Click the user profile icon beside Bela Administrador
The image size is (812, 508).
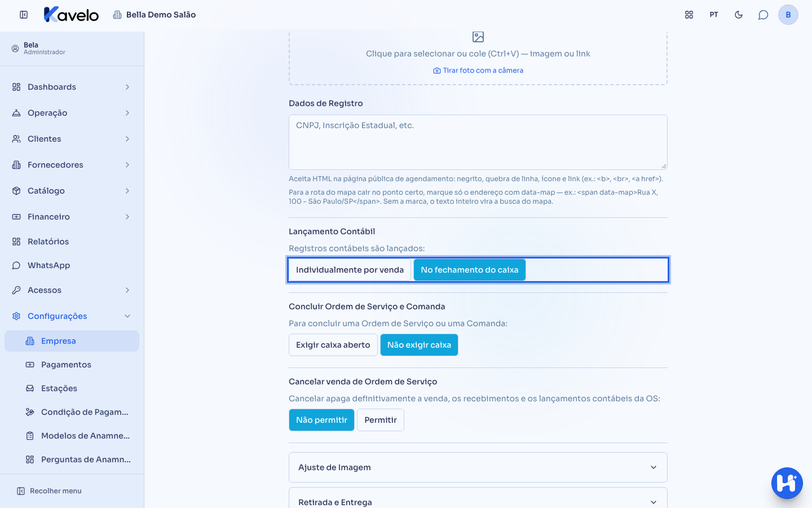[15, 49]
